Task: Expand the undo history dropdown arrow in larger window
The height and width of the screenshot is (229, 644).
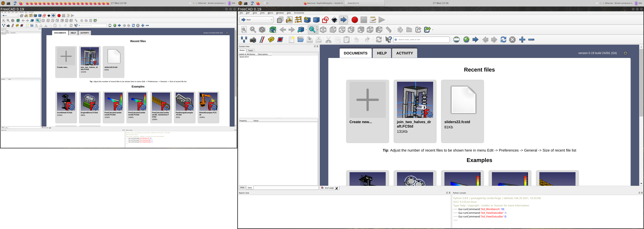Action: [362, 40]
